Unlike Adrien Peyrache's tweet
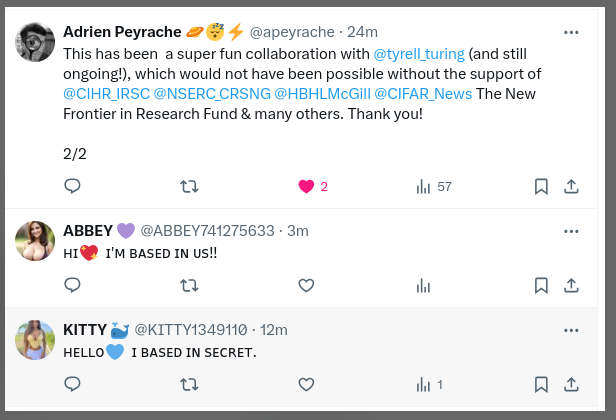This screenshot has height=420, width=616. (307, 186)
